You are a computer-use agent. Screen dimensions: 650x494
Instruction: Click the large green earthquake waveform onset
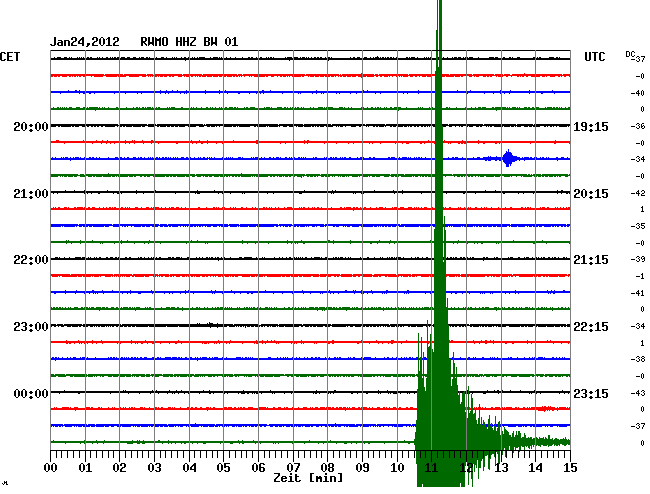tap(416, 442)
